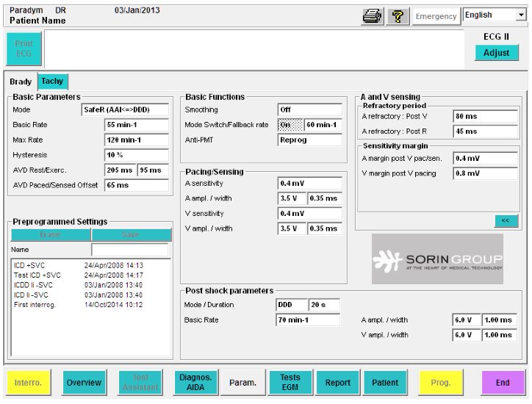
Task: Switch to the Brady tab
Action: [x=21, y=82]
